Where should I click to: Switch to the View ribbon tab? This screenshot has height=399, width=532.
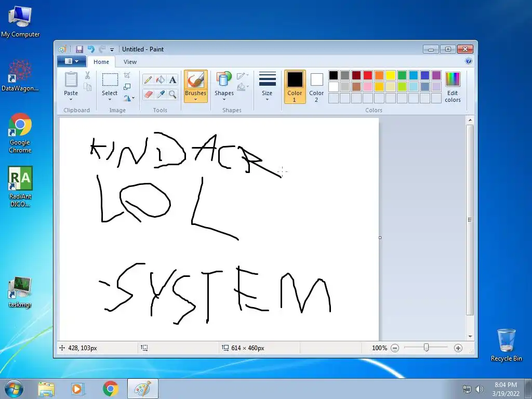tap(130, 62)
